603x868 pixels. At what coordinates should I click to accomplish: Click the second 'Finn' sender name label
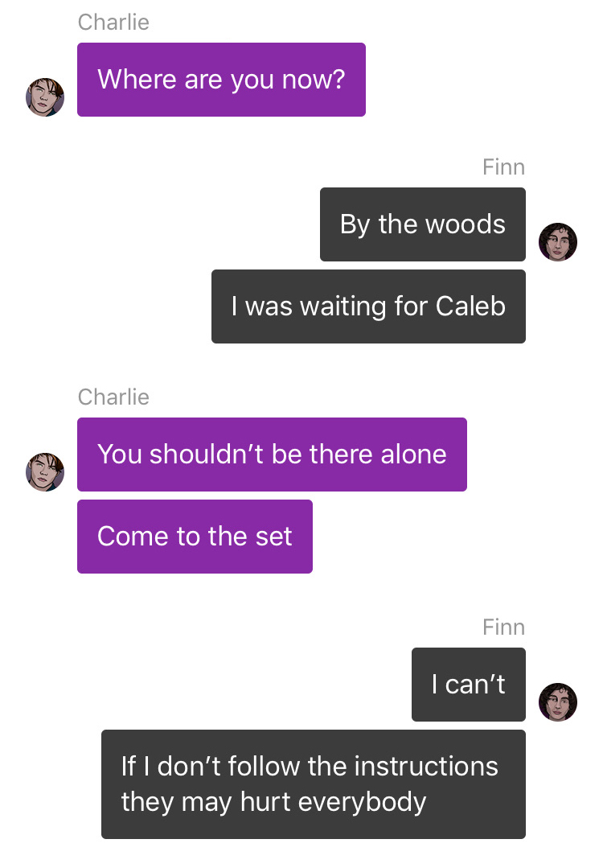(503, 627)
